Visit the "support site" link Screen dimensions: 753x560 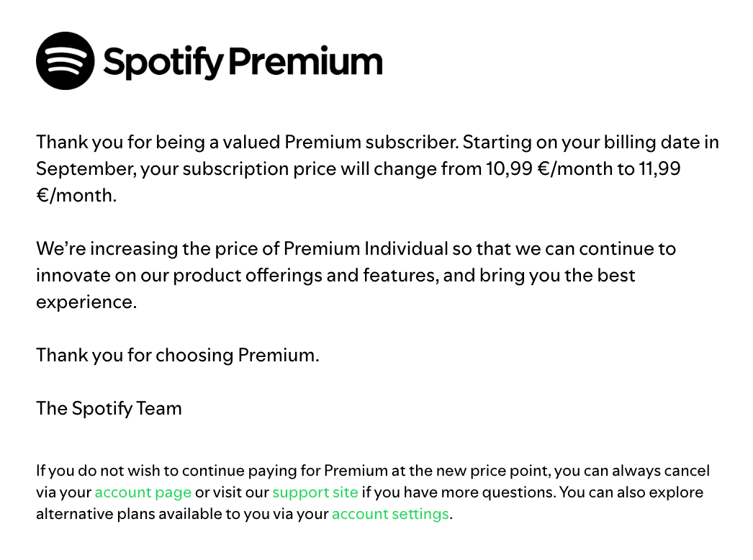point(315,493)
